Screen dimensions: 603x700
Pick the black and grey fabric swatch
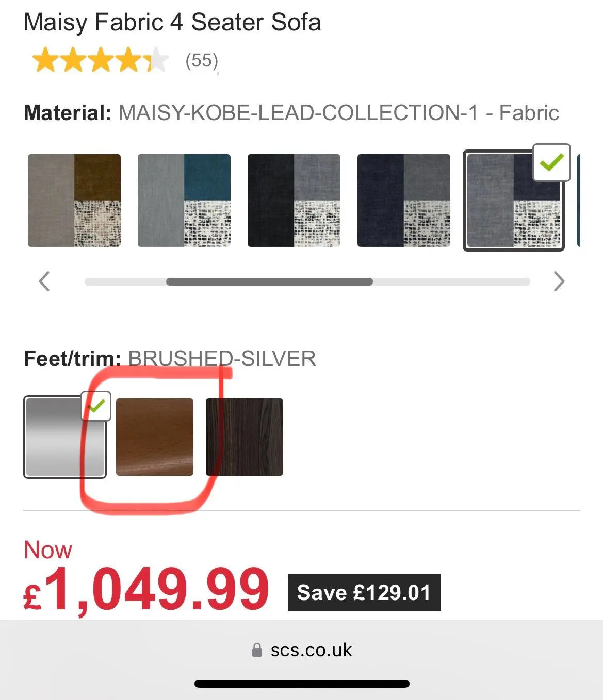point(294,201)
